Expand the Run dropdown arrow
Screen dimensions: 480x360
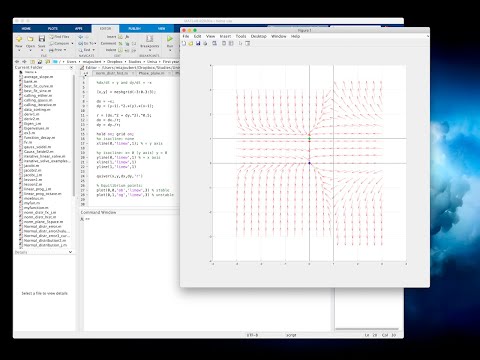170,51
